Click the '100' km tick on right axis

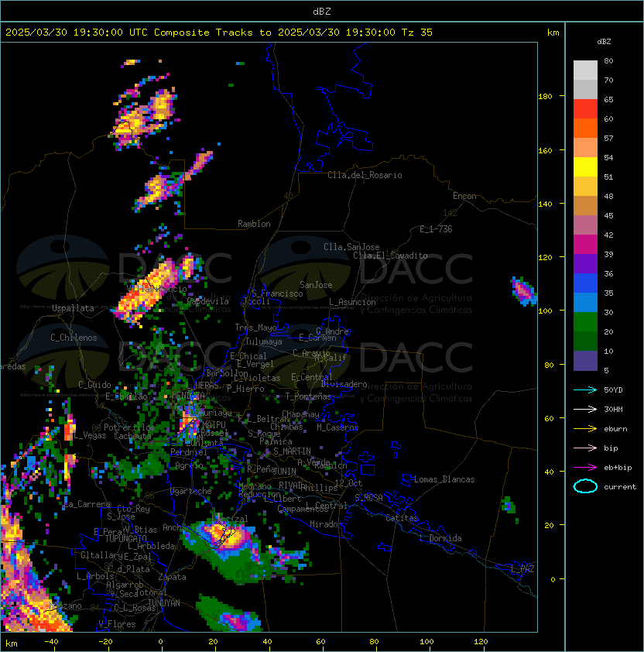[x=545, y=311]
